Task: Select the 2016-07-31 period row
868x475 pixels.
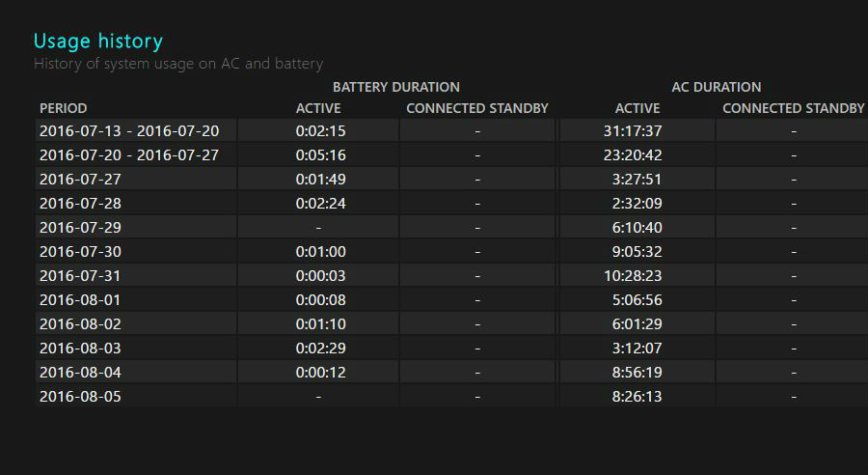Action: click(x=80, y=275)
